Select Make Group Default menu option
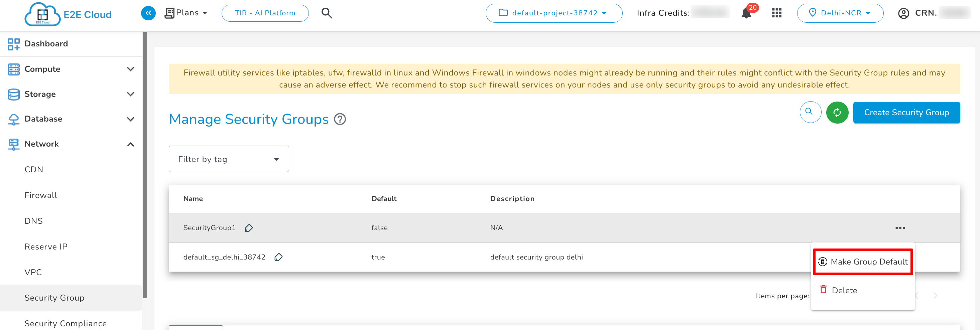The height and width of the screenshot is (330, 980). click(862, 262)
